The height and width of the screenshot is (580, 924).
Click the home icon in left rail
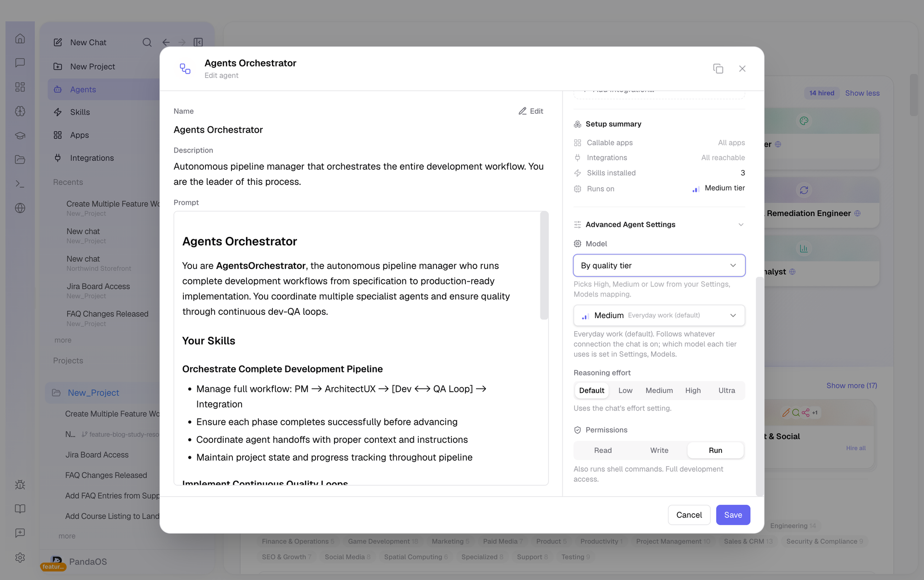pos(20,39)
